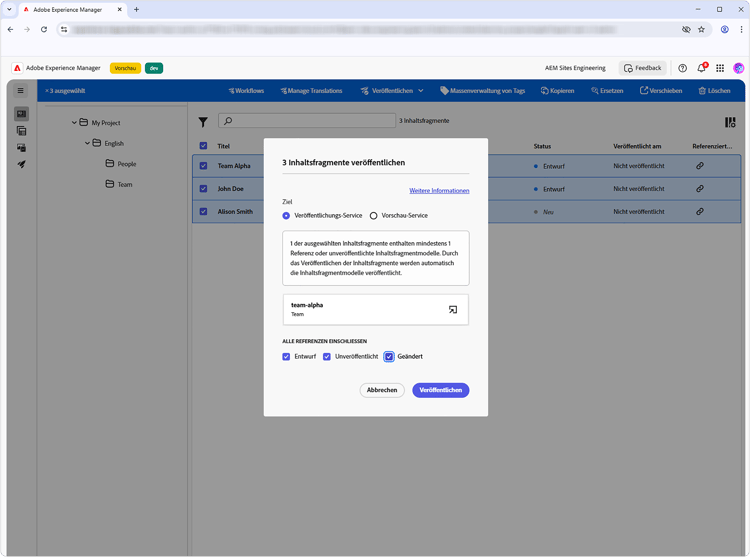Open a new browser tab

[x=136, y=10]
